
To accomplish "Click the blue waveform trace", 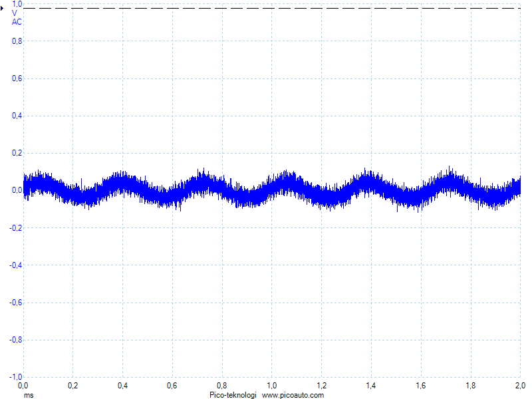I will 272,190.
